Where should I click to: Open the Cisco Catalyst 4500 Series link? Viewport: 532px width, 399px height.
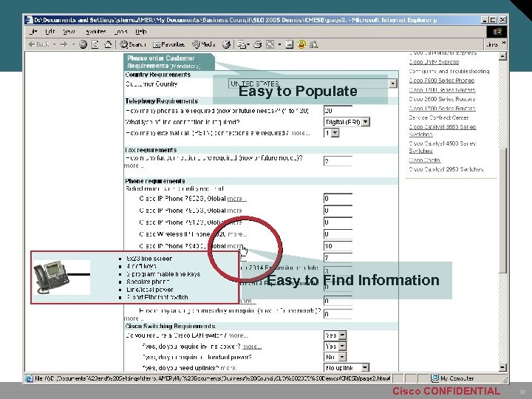[x=443, y=147]
